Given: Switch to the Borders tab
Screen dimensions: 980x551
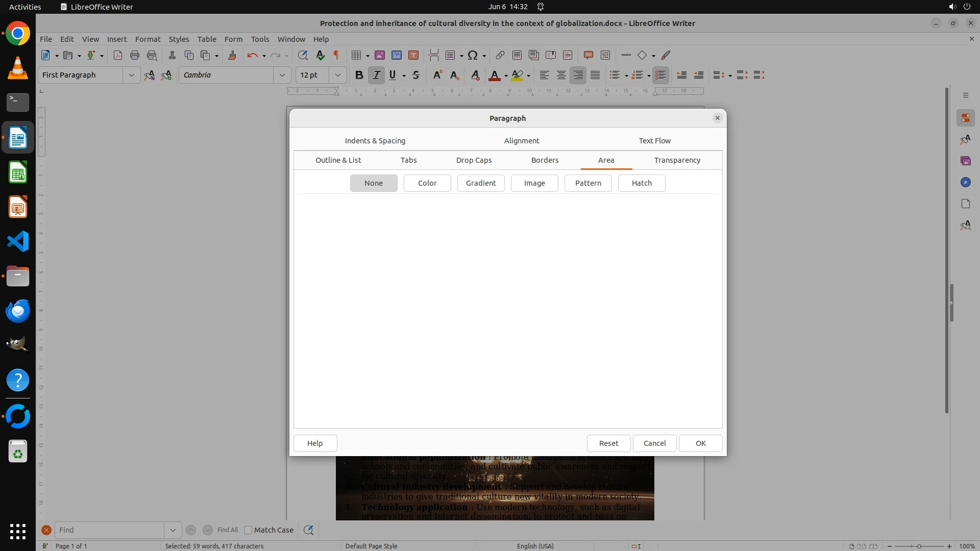Looking at the screenshot, I should point(545,160).
